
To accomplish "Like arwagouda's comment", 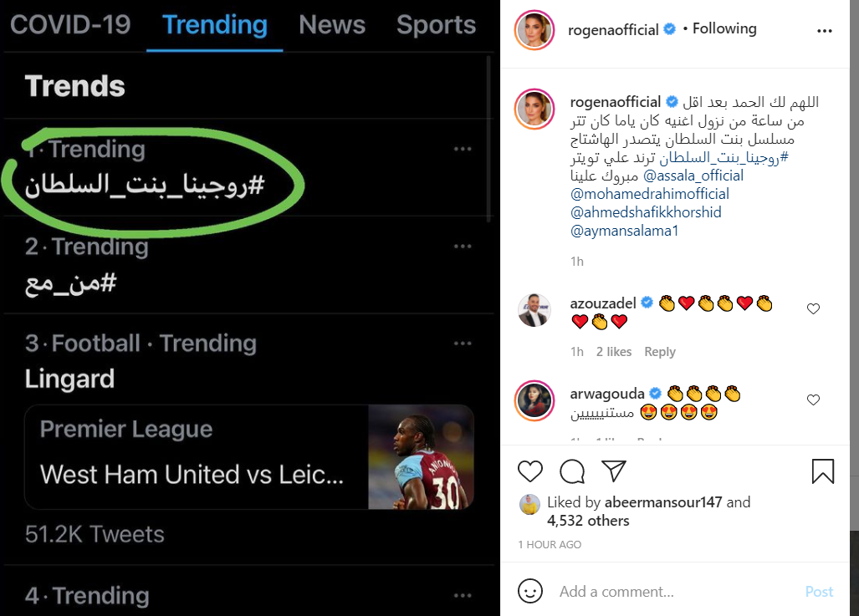I will click(x=813, y=400).
